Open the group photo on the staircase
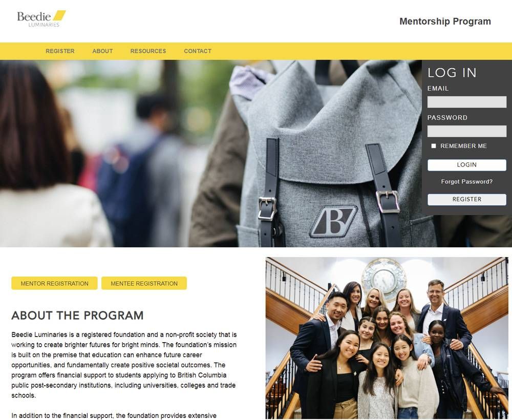512x420 pixels. point(387,338)
